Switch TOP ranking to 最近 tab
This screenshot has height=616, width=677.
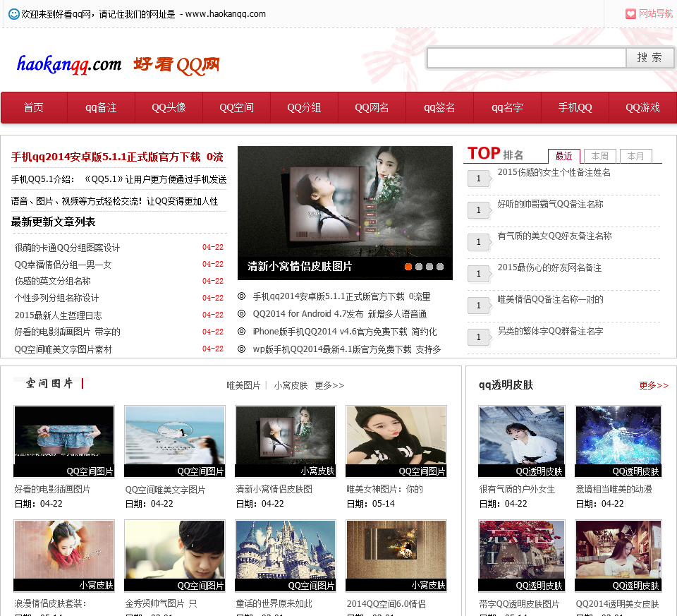(x=563, y=156)
